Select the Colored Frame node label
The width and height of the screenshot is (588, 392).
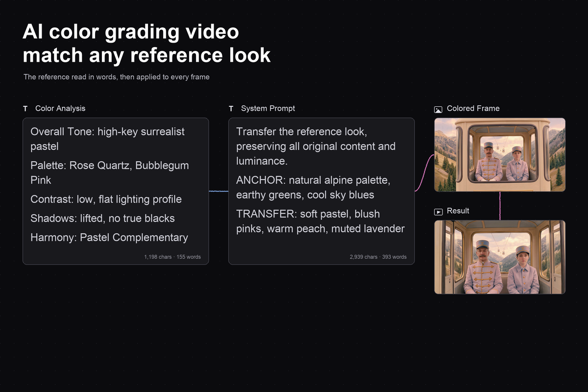473,108
